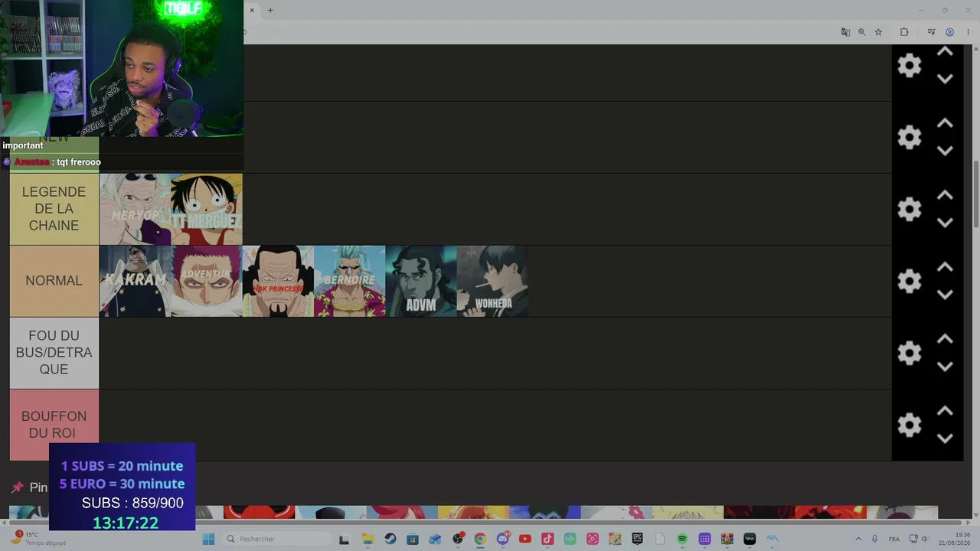Move the LEGENDE DE LA CHAINE row down
The width and height of the screenshot is (980, 551).
tap(945, 223)
